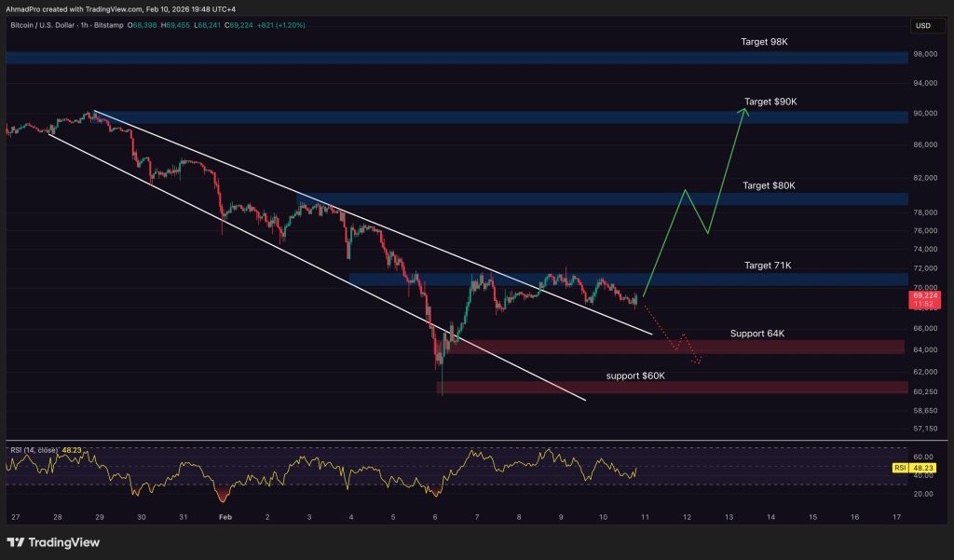Click the Feb label on the date axis
The height and width of the screenshot is (560, 954).
pos(224,516)
